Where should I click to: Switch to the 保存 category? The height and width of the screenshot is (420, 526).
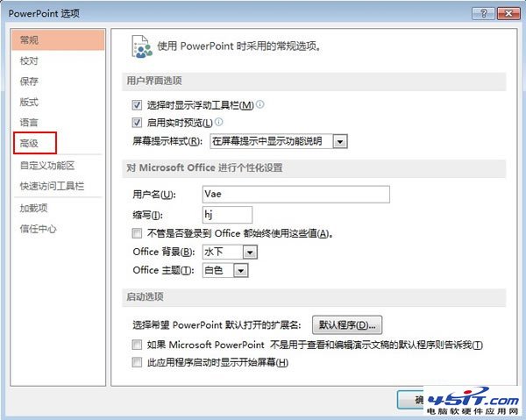(29, 82)
